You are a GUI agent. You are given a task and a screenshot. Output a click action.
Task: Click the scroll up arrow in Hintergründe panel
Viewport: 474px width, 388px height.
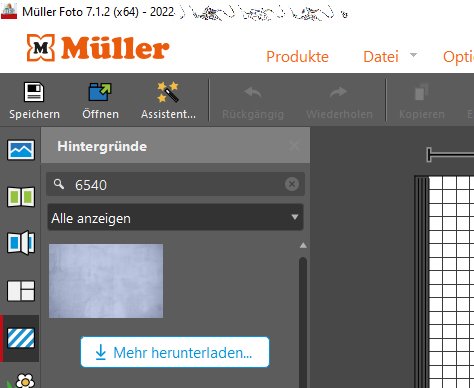click(x=303, y=246)
